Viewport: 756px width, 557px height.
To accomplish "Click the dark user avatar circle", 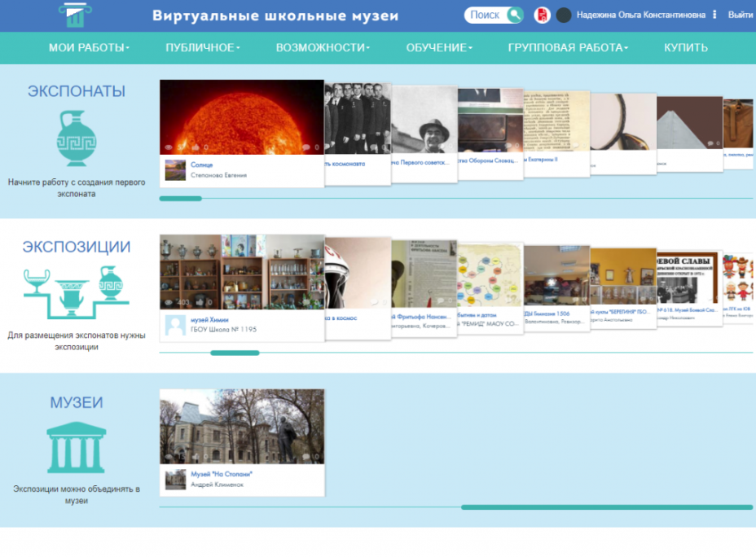I will tap(564, 15).
